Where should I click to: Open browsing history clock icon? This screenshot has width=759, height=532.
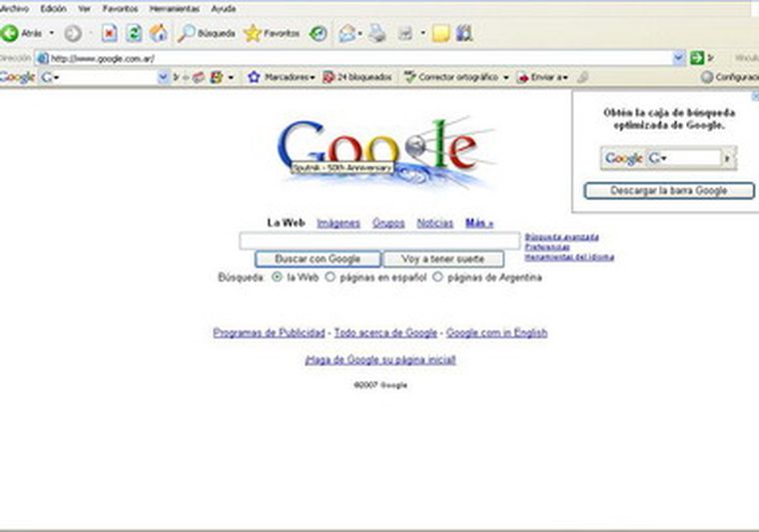(x=318, y=33)
